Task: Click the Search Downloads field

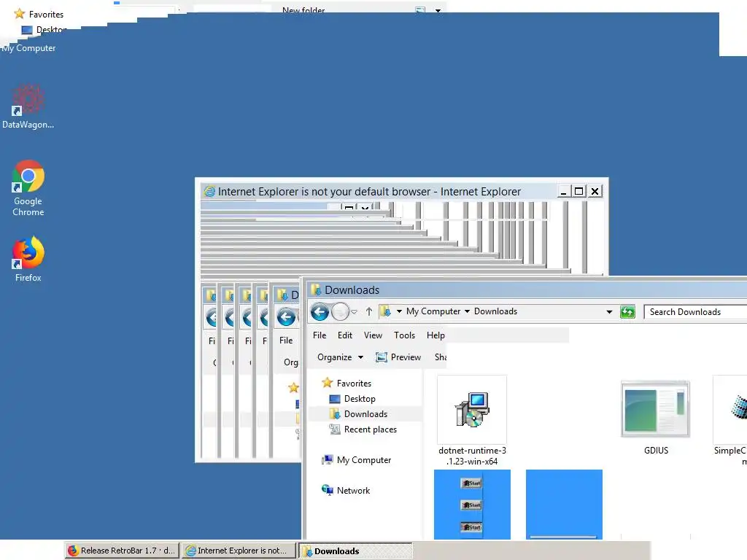Action: (x=695, y=312)
